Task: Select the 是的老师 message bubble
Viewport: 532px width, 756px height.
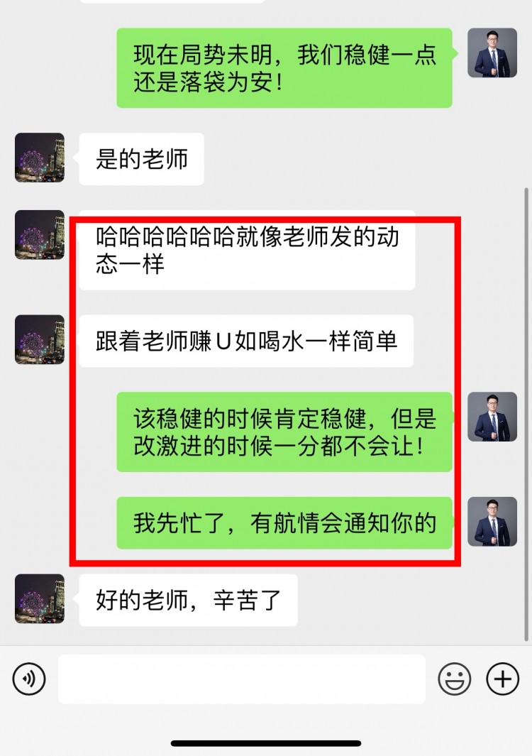Action: [x=142, y=159]
